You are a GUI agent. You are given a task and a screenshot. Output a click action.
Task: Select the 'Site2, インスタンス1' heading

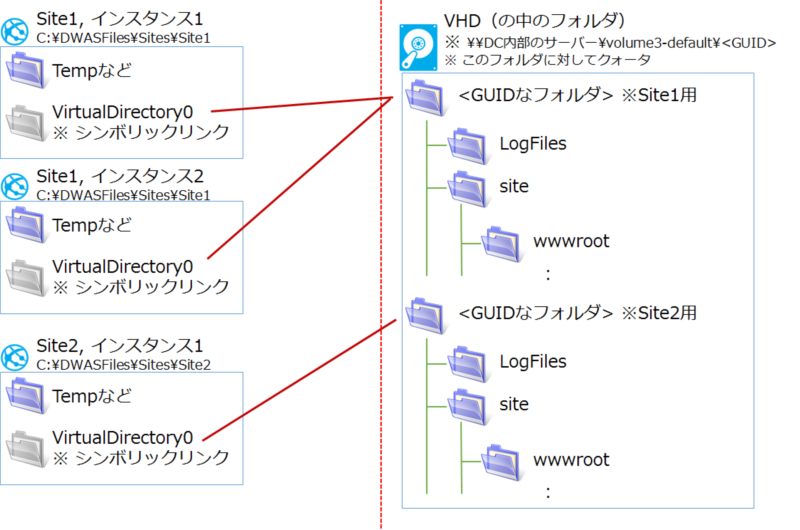pyautogui.click(x=120, y=346)
